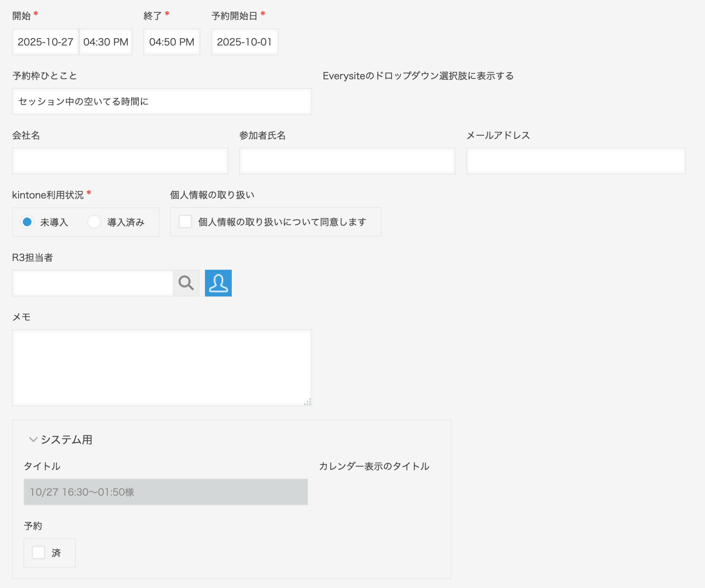Viewport: 705px width, 588px height.
Task: Click the 予約枠ひとこと text field
Action: pyautogui.click(x=162, y=101)
